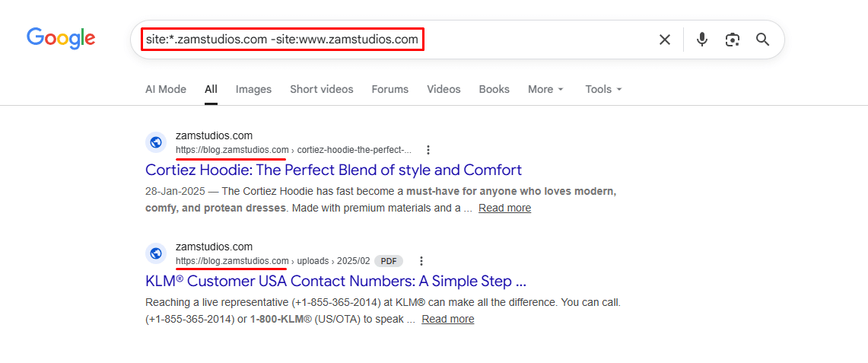Open Short videos tab
This screenshot has width=868, height=363.
(x=322, y=89)
